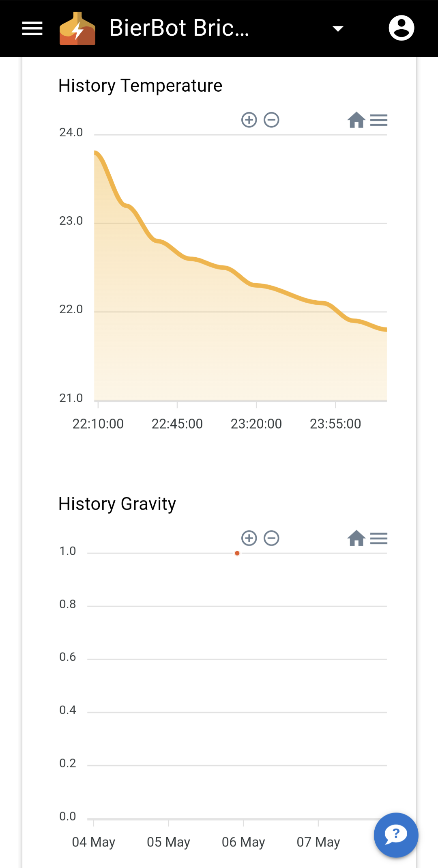The image size is (438, 868).
Task: Zoom out on the gravity chart
Action: (271, 538)
